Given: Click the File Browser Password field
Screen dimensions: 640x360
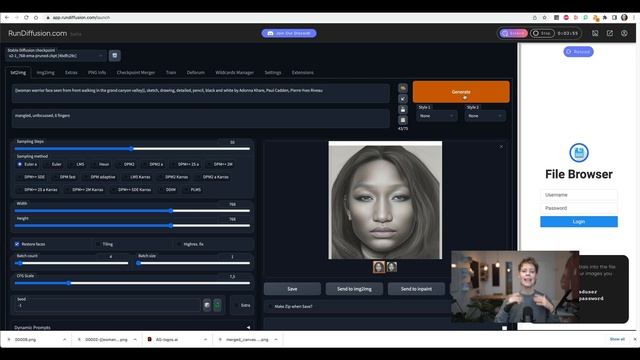Looking at the screenshot, I should 579,208.
